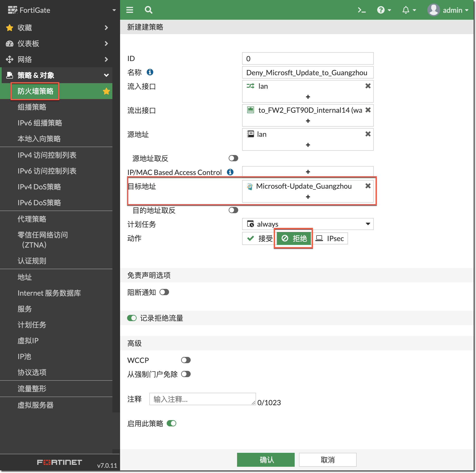Screen dimensions: 476x473
Task: Open the CLI console icon
Action: 361,10
